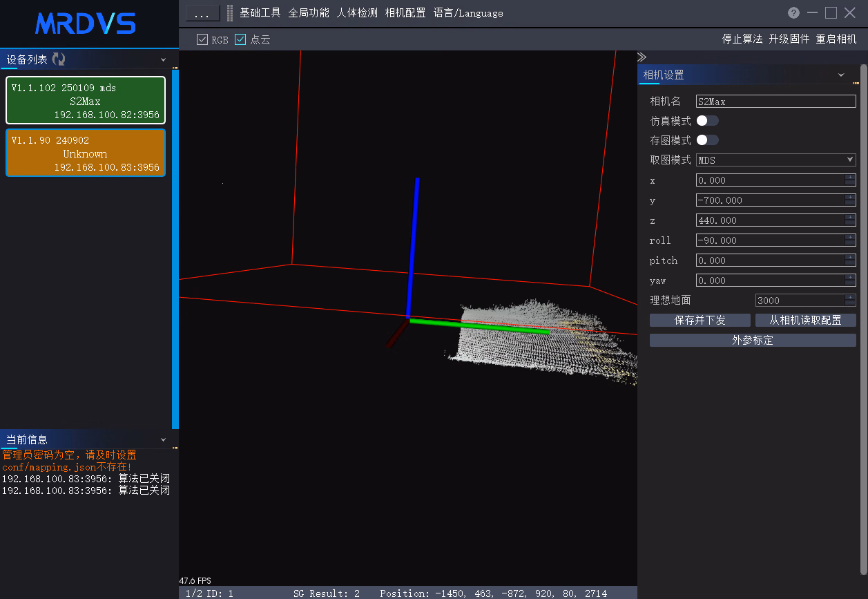
Task: Click stepper arrows of x field
Action: [x=850, y=180]
